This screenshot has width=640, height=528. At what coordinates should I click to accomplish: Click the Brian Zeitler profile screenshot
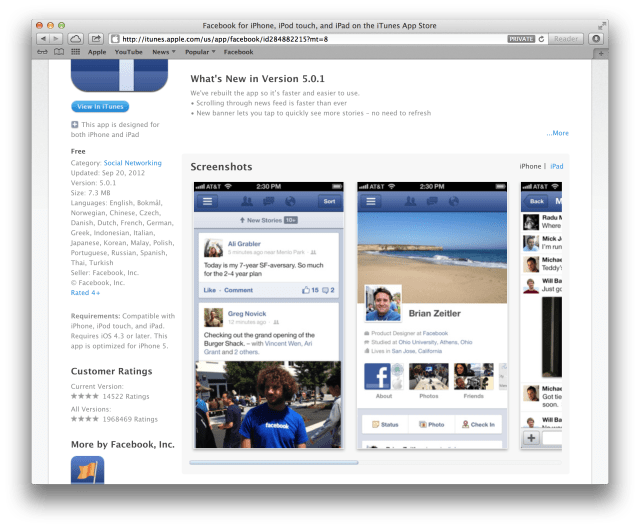(x=432, y=315)
